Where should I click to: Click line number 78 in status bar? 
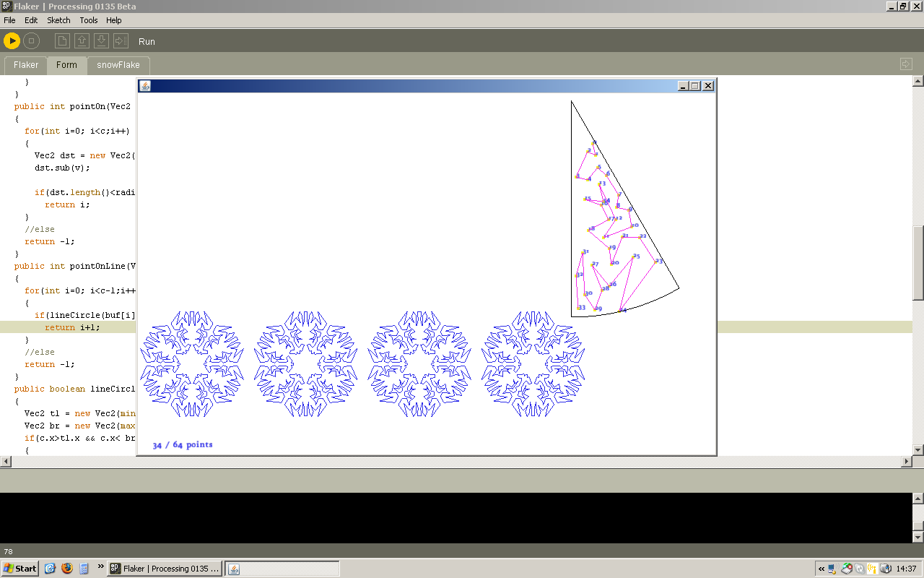point(8,551)
